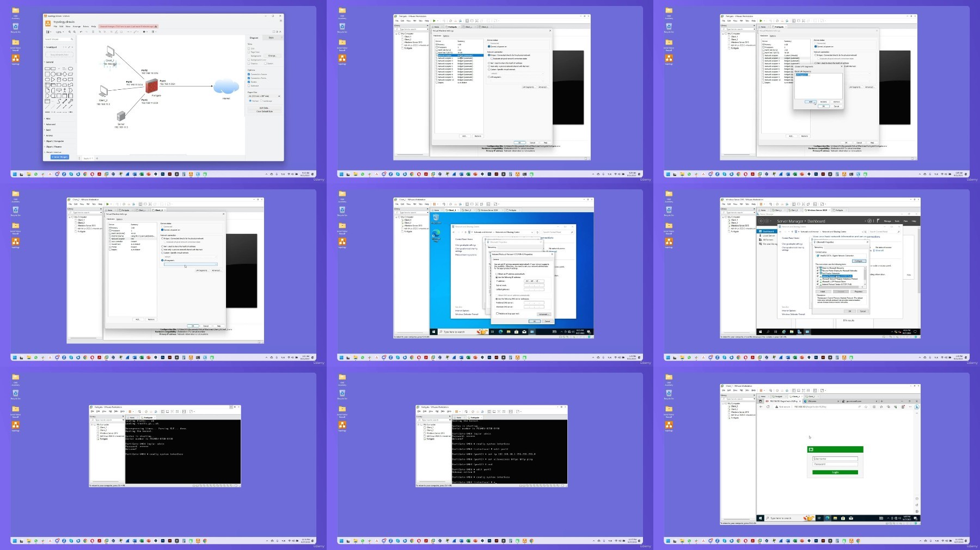Select the Landscape radio button in draw.io
Viewport: 980px width, 550px height.
[x=261, y=101]
